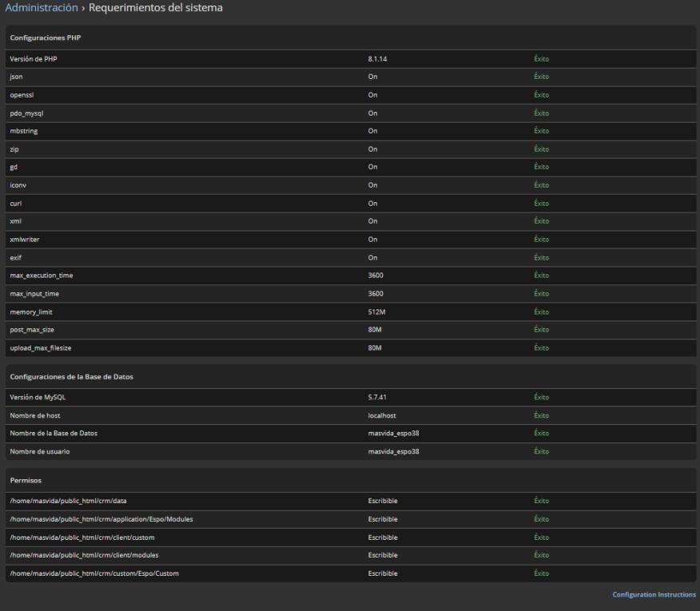
Task: Click the Configuraciones de la Base de Datos header
Action: pos(71,377)
